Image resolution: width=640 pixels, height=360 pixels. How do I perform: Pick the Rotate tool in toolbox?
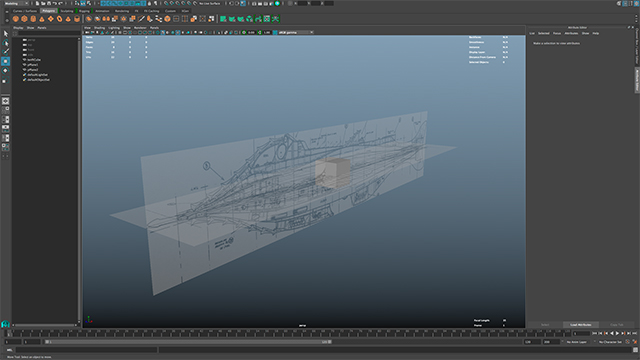[5, 71]
